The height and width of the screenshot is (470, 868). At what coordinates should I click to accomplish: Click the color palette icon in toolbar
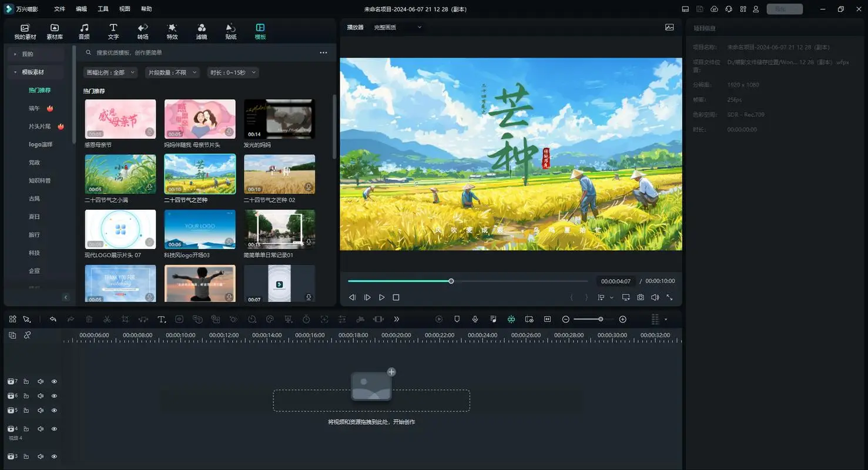pos(270,319)
